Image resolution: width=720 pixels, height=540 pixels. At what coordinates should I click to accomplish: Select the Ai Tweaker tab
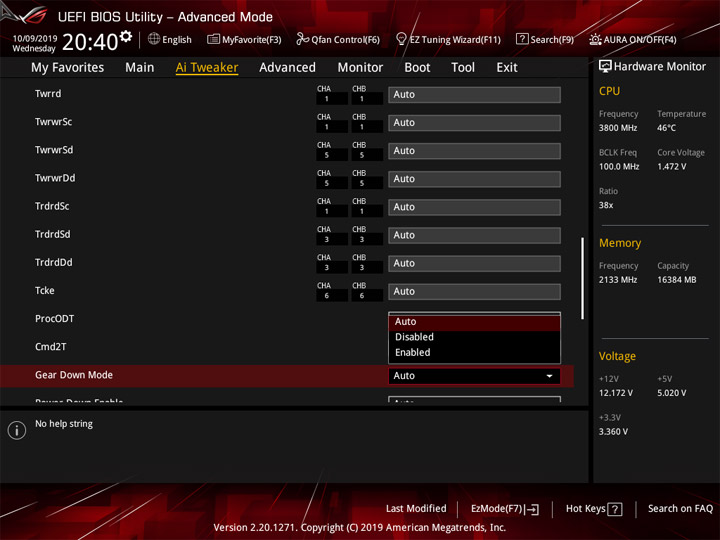point(207,68)
